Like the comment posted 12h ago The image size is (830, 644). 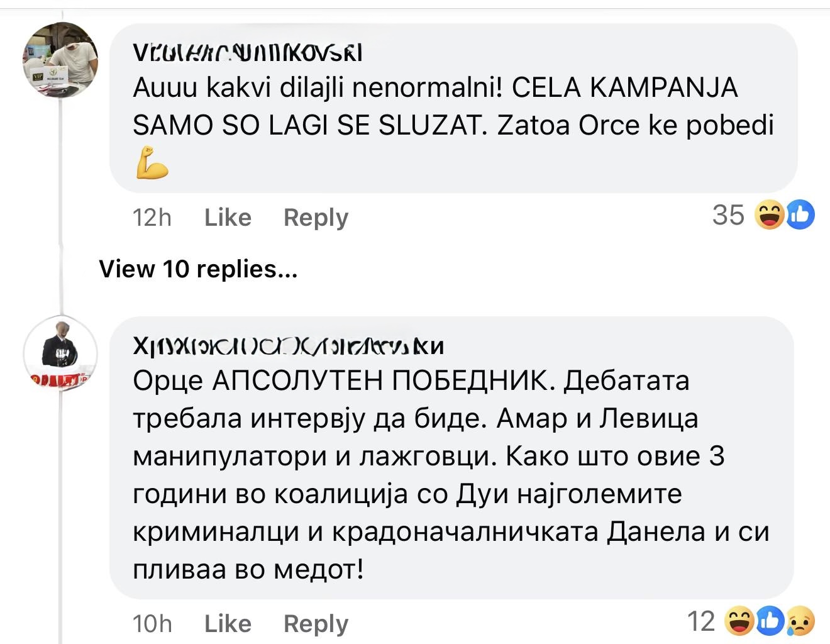228,218
